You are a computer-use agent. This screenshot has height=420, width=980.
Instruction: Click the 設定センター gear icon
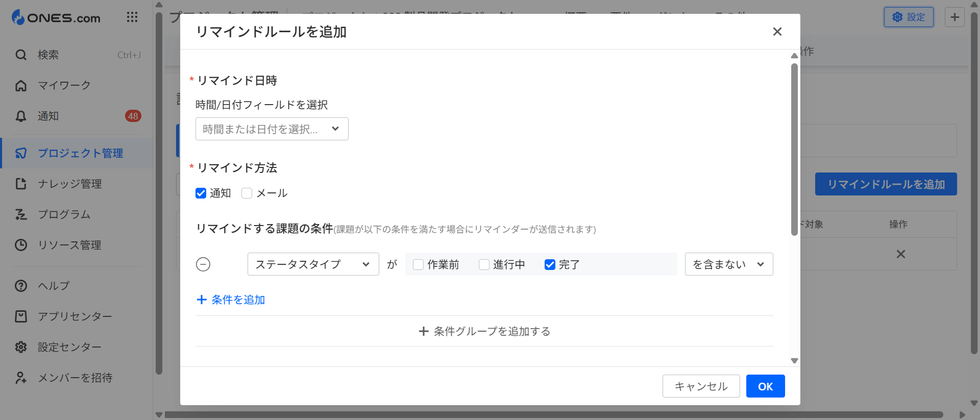21,347
